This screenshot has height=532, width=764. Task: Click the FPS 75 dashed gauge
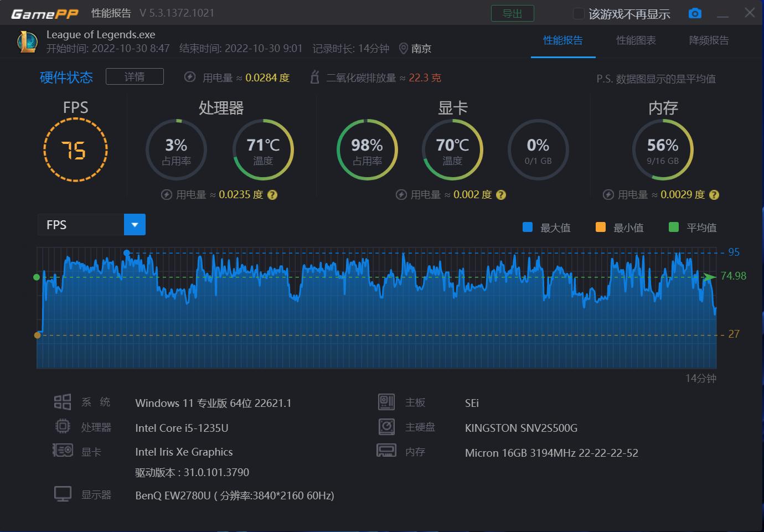pos(75,151)
